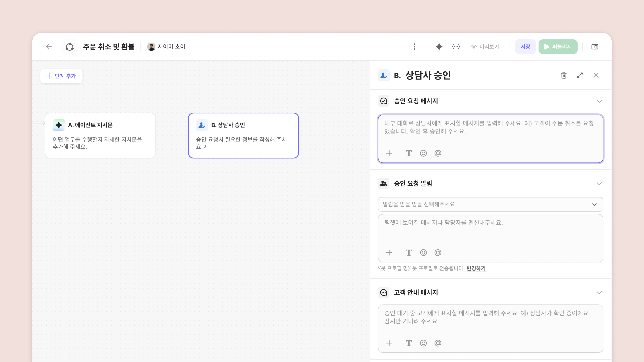Click the 퍼블리시 button

[x=558, y=47]
